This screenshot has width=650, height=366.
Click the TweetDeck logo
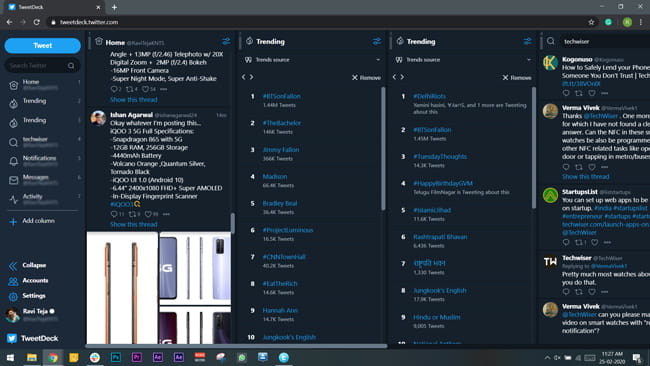[x=33, y=339]
